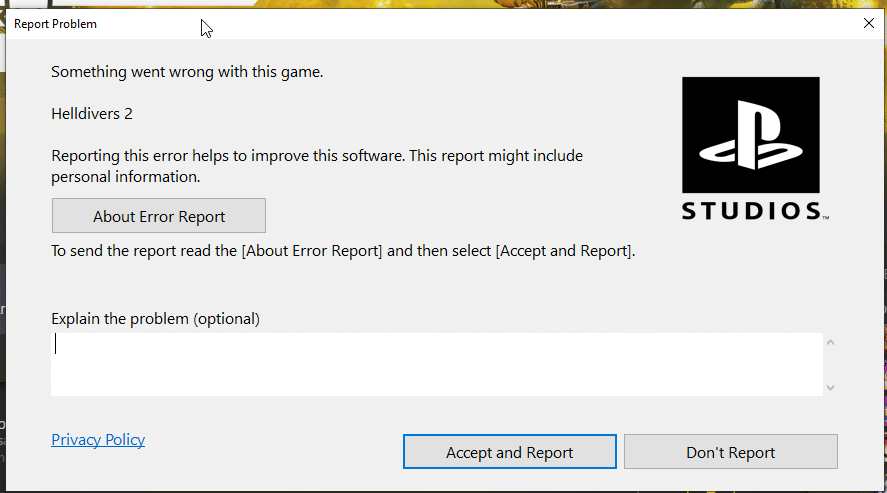887x493 pixels.
Task: Click the PlayStation logo symbol
Action: click(x=750, y=135)
